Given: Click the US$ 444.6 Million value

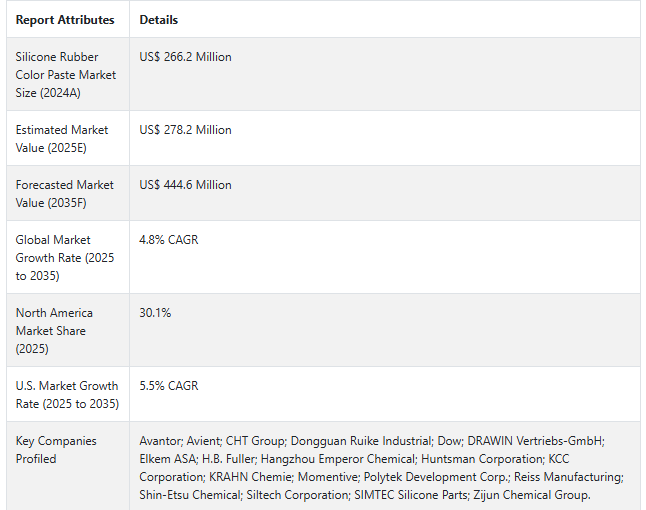Looking at the screenshot, I should click(x=185, y=185).
